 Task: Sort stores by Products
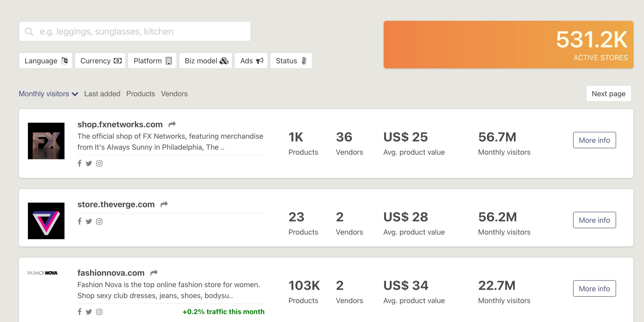point(141,94)
